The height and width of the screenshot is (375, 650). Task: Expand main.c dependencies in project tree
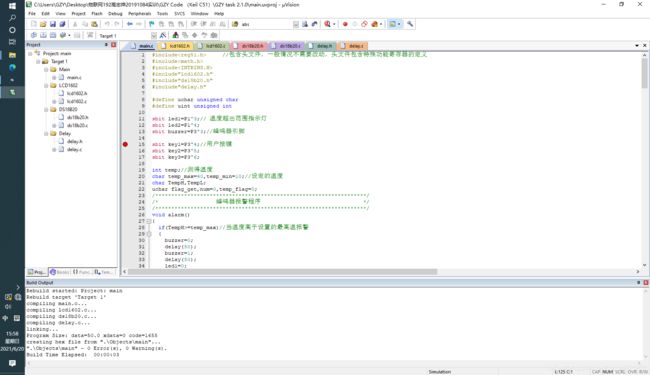tap(54, 77)
